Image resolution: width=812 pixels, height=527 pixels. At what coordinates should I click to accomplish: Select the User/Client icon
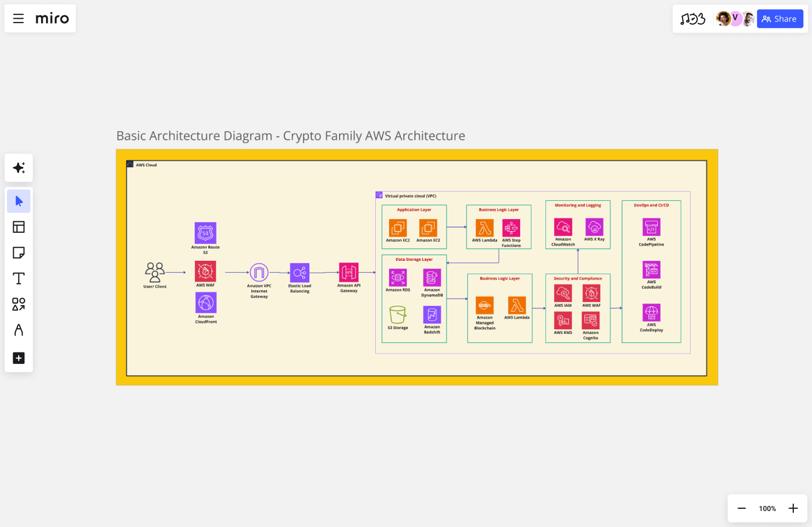pos(155,272)
